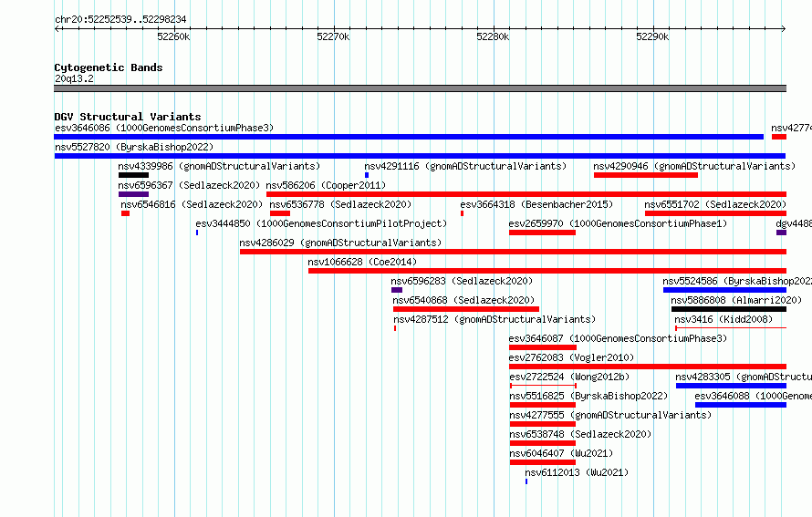This screenshot has height=517, width=812.
Task: Open the nsv4339986 gnomAD variant label
Action: click(219, 166)
